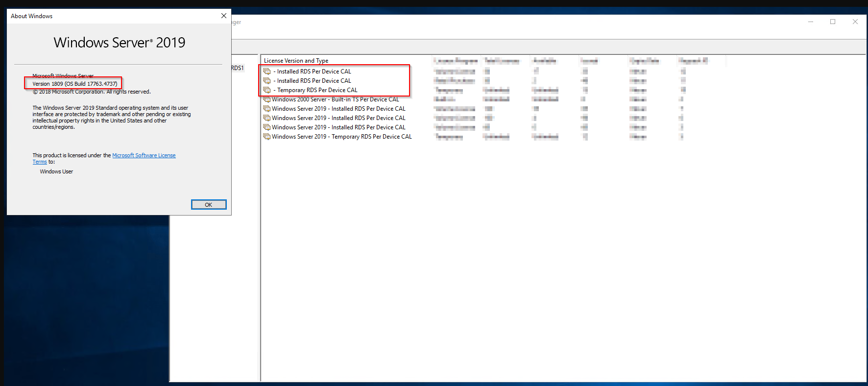Click the About Windows title bar text
Screen dimensions: 868x386
coord(32,16)
